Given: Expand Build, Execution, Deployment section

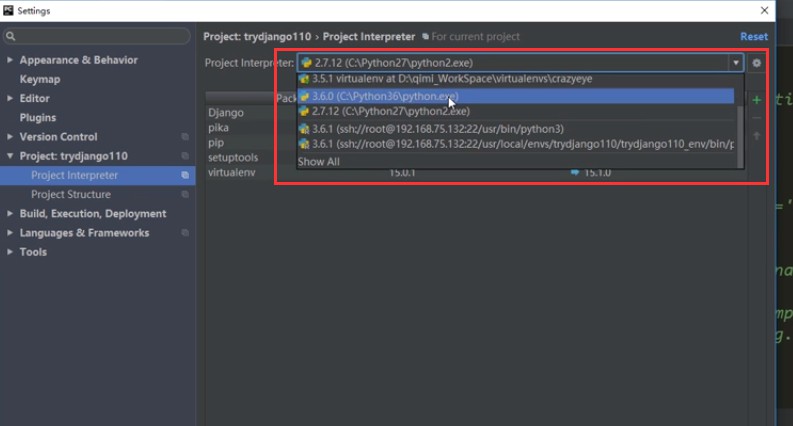Looking at the screenshot, I should [x=10, y=214].
